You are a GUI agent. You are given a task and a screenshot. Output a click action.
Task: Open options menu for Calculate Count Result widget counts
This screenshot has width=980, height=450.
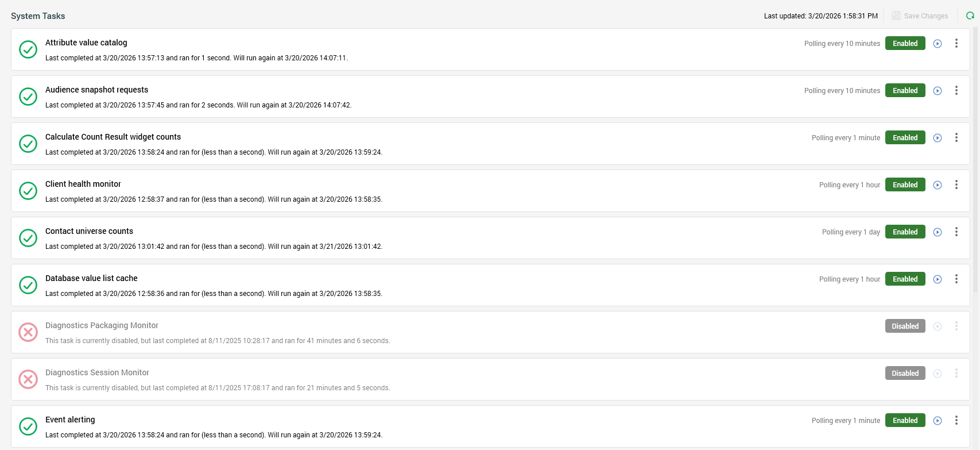click(956, 137)
